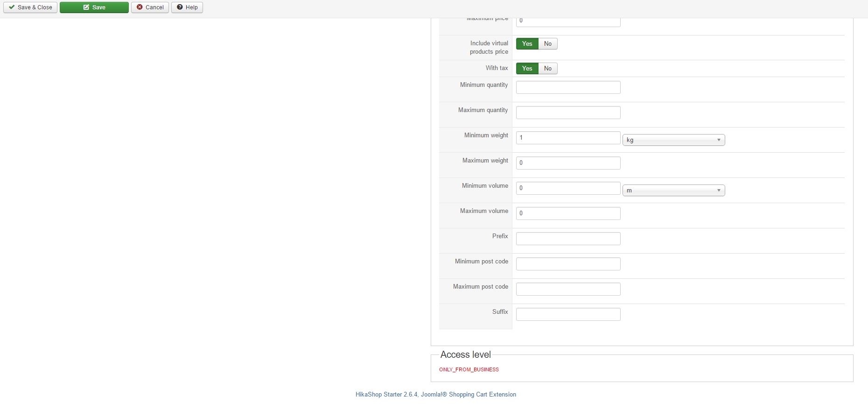Click the red Cancel icon
This screenshot has height=404, width=868.
coord(140,7)
